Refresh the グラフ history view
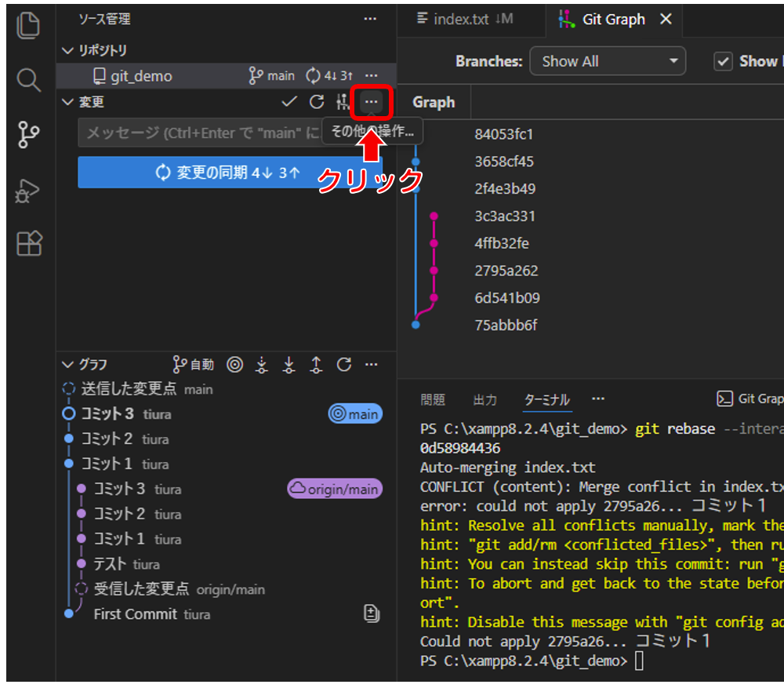784x688 pixels. coord(343,365)
